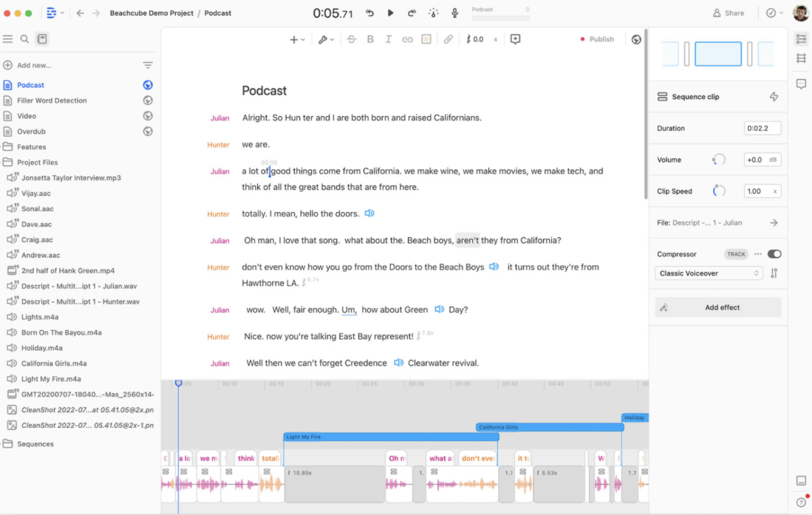Viewport: 812px width, 515px height.
Task: Click the Add effect button
Action: pyautogui.click(x=717, y=305)
